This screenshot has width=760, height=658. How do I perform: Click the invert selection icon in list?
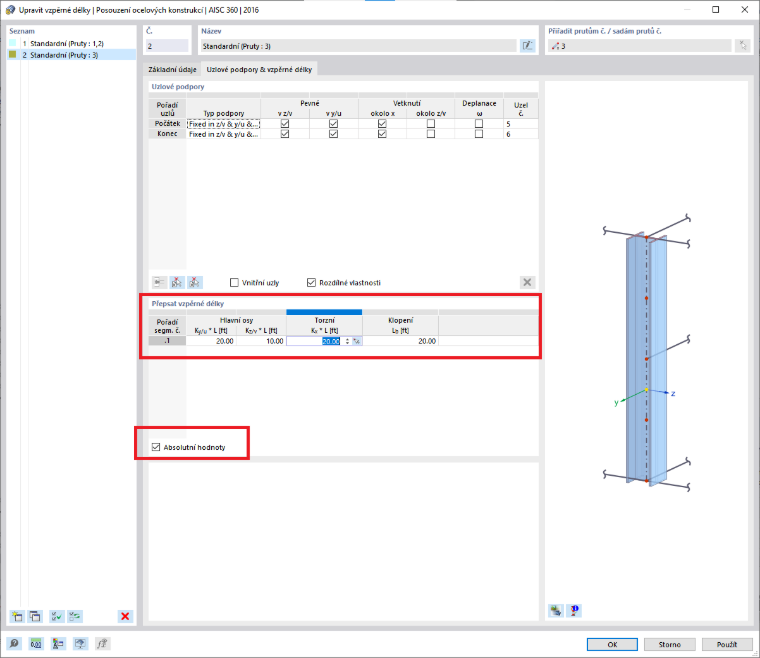75,616
